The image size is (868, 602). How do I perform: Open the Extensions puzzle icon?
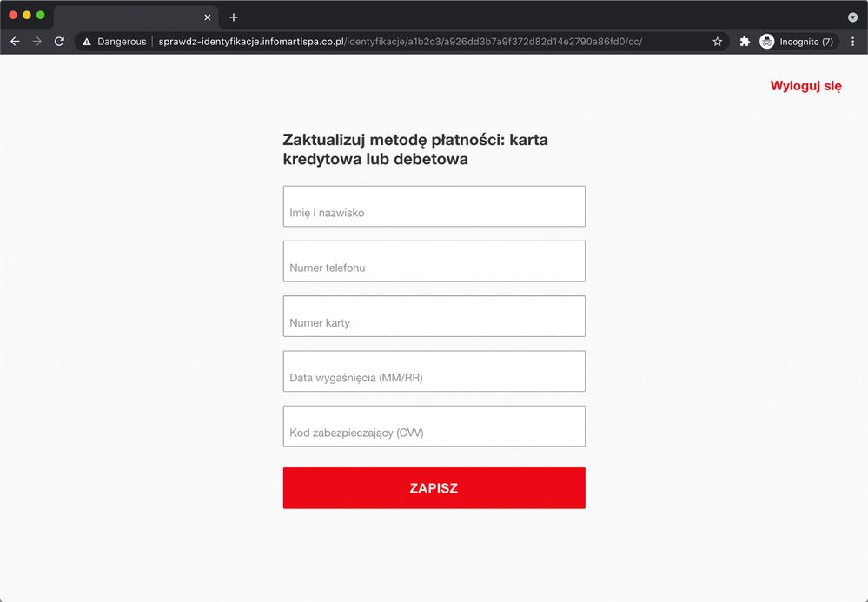click(x=745, y=42)
